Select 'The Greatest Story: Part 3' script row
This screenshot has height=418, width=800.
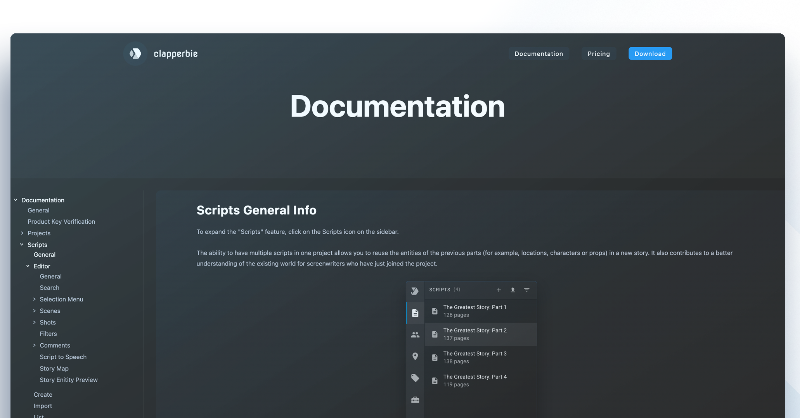(x=481, y=357)
